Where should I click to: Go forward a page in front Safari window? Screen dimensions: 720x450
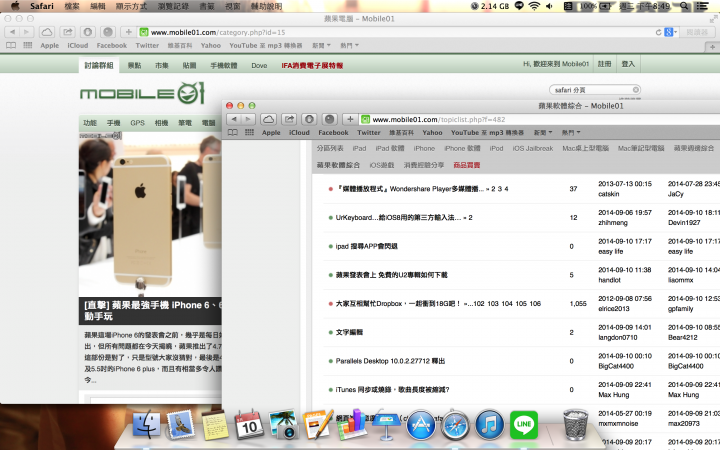(x=248, y=119)
